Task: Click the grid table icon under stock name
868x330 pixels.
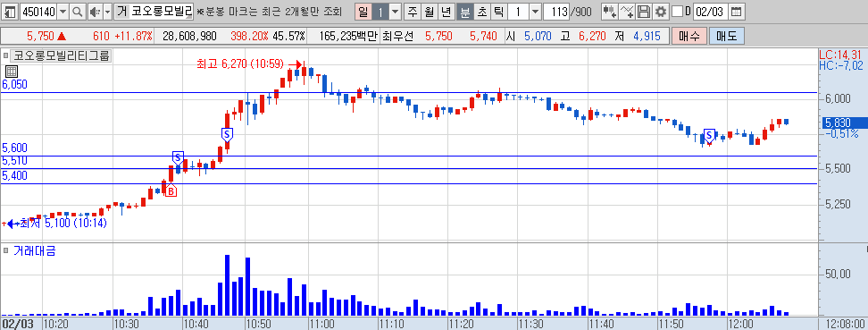Action: (x=11, y=71)
